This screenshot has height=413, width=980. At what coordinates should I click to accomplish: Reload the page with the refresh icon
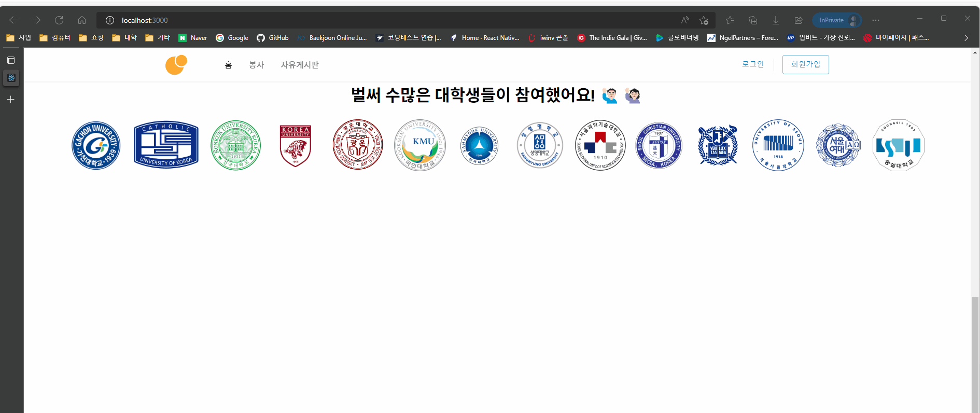pos(59,20)
